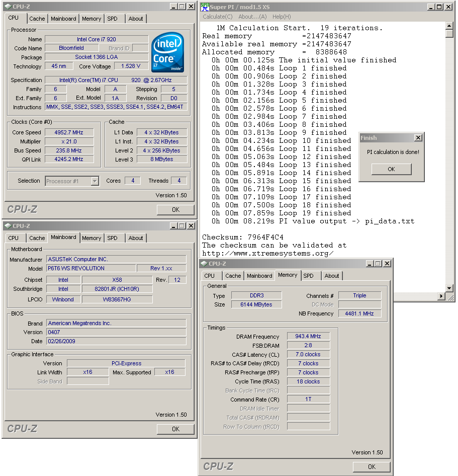This screenshot has width=458, height=476.
Task: Close the Finish dialog
Action: (x=418, y=138)
